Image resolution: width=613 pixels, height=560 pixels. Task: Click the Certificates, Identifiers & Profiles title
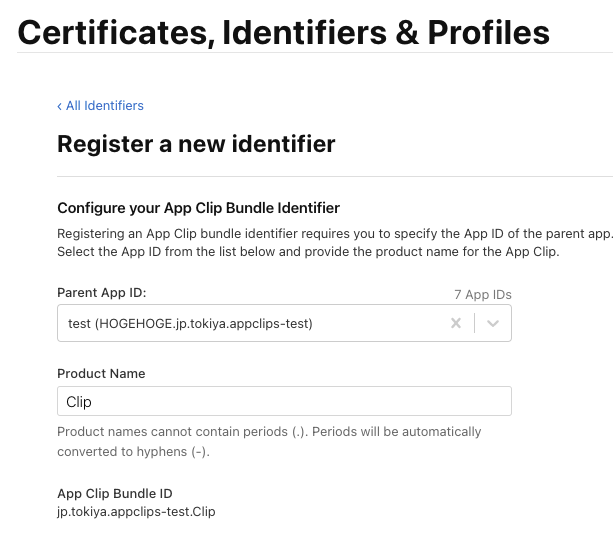(x=284, y=33)
